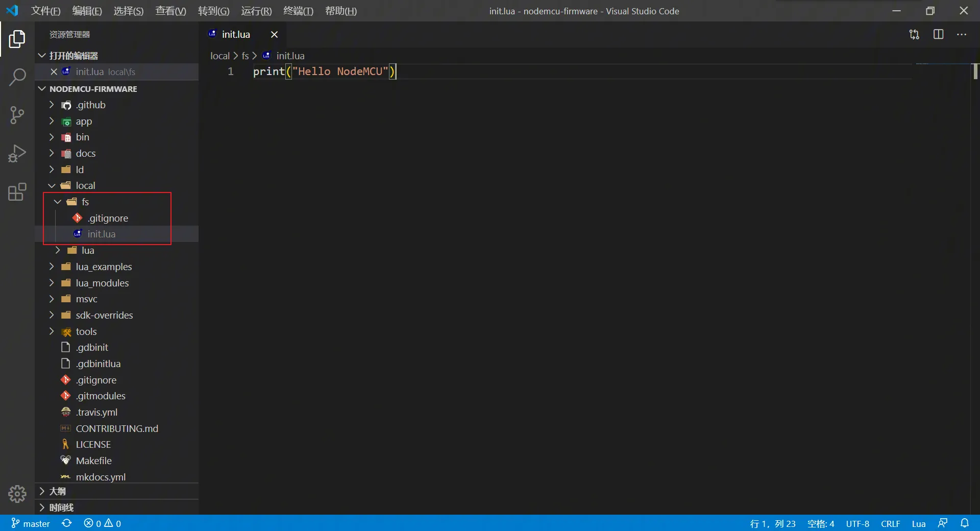This screenshot has height=531, width=980.
Task: Change CRLF end of line sequence
Action: click(x=891, y=524)
